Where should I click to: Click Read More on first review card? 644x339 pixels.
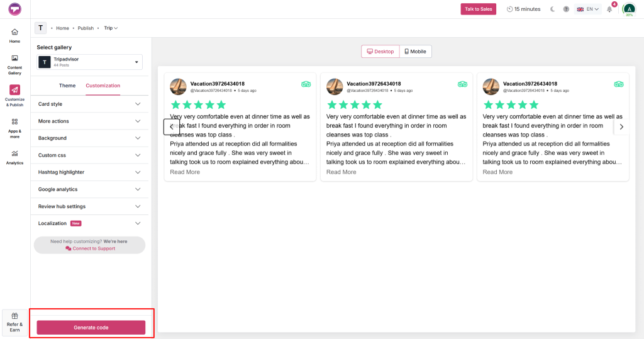[185, 172]
